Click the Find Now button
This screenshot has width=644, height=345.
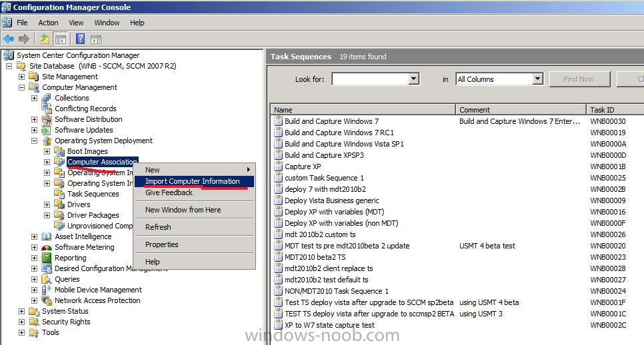(x=579, y=79)
